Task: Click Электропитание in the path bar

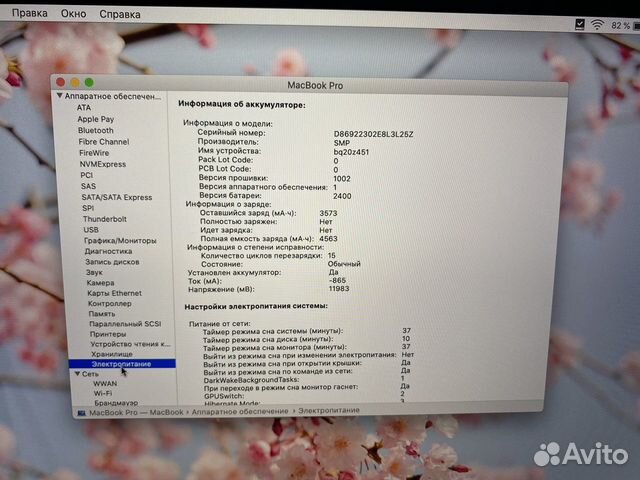Action: click(329, 410)
